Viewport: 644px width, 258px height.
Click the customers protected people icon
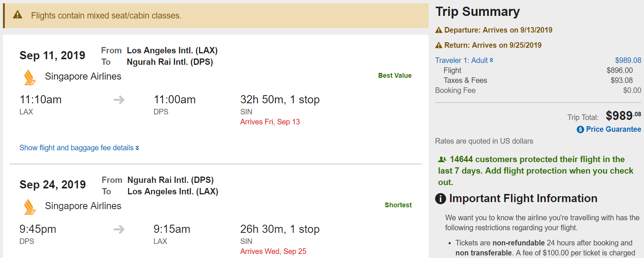point(442,160)
